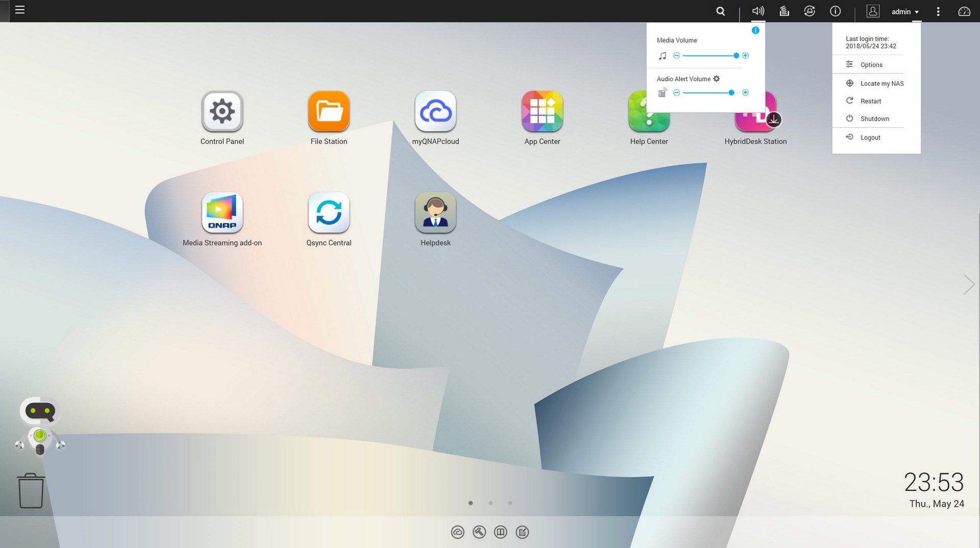The image size is (980, 548).
Task: Click the 23:53 desktop clock
Action: tap(934, 482)
